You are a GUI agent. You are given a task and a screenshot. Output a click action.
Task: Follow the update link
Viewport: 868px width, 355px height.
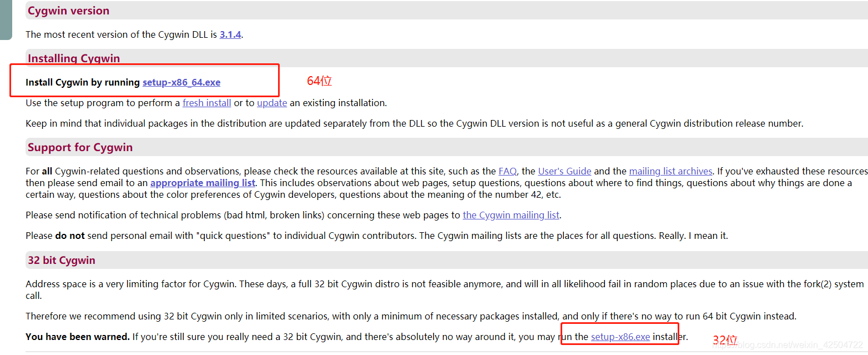click(x=272, y=103)
